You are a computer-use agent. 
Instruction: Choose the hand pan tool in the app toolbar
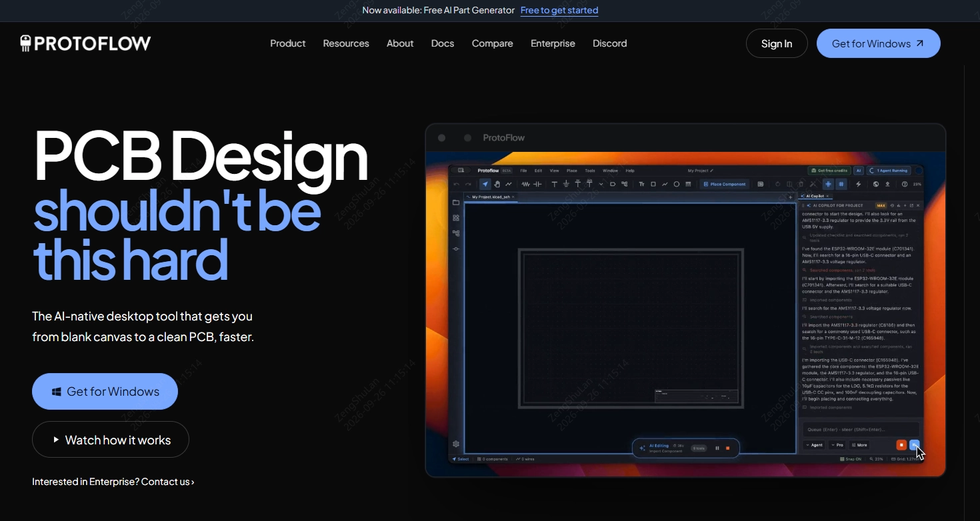point(497,184)
